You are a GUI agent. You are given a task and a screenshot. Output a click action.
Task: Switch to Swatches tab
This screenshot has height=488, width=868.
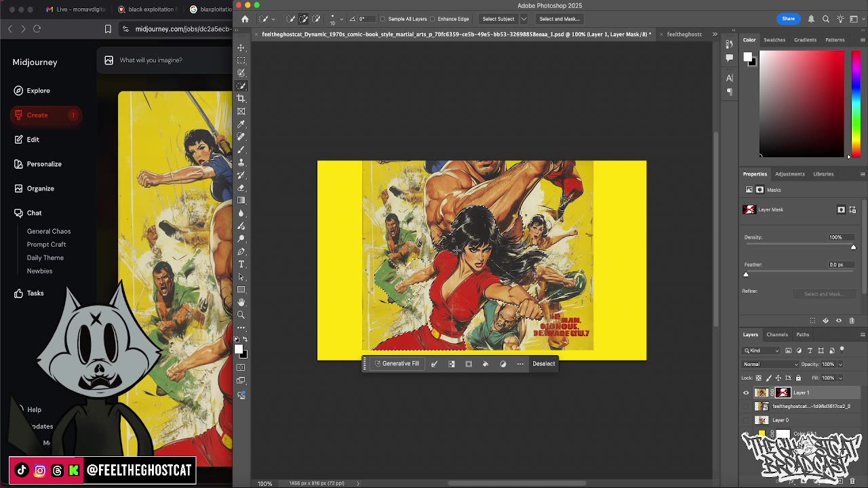pyautogui.click(x=774, y=40)
